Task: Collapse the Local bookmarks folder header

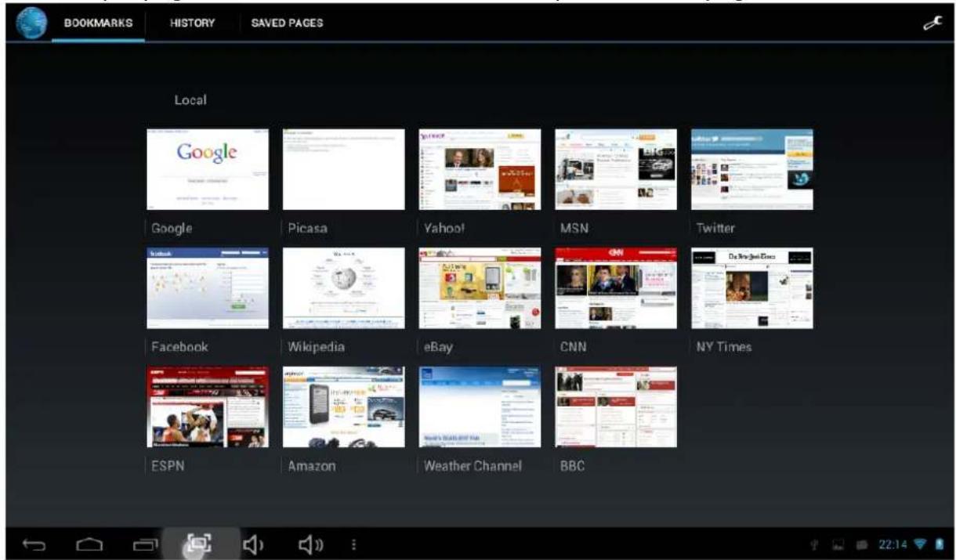Action: pos(190,100)
